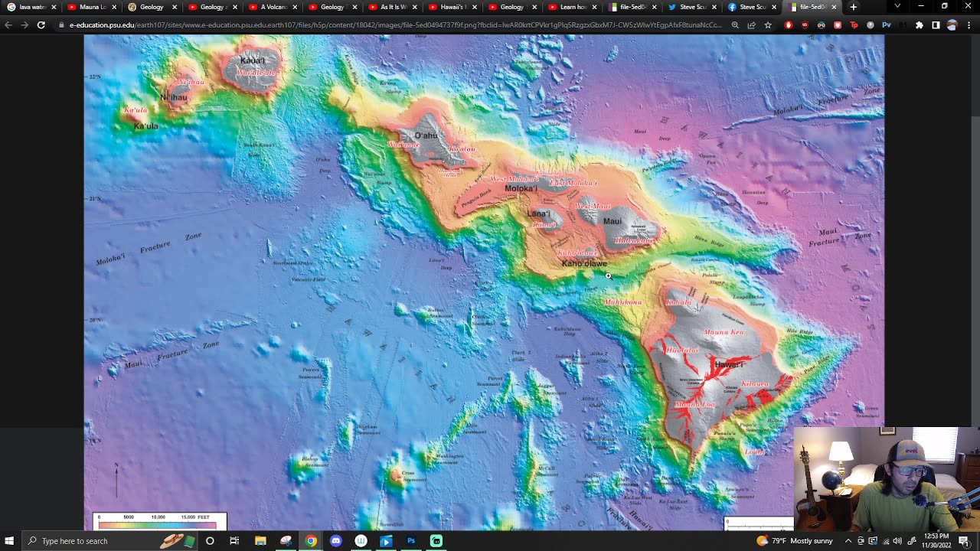Open Photoshop from the taskbar
980x551 pixels.
pos(411,541)
